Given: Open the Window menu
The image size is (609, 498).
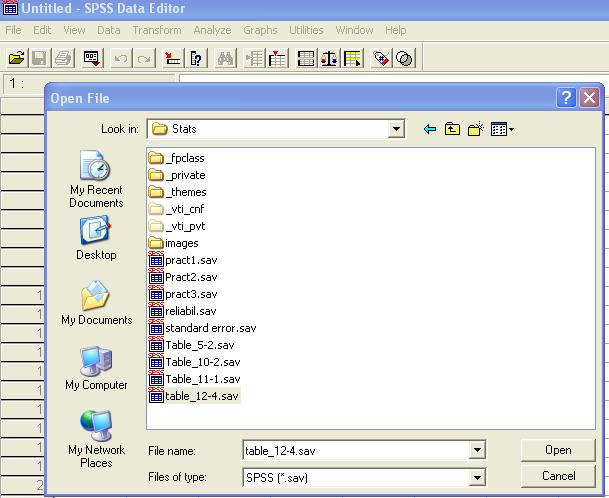Looking at the screenshot, I should [354, 30].
